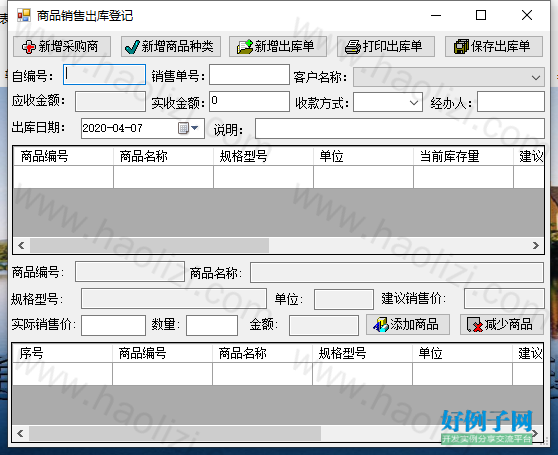Click the disabled 应收金额 field
558x455 pixels.
pyautogui.click(x=110, y=101)
